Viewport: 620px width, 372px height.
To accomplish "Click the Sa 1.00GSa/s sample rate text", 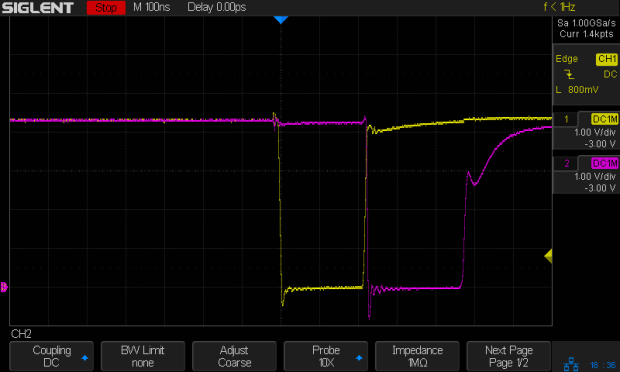I will pyautogui.click(x=586, y=23).
